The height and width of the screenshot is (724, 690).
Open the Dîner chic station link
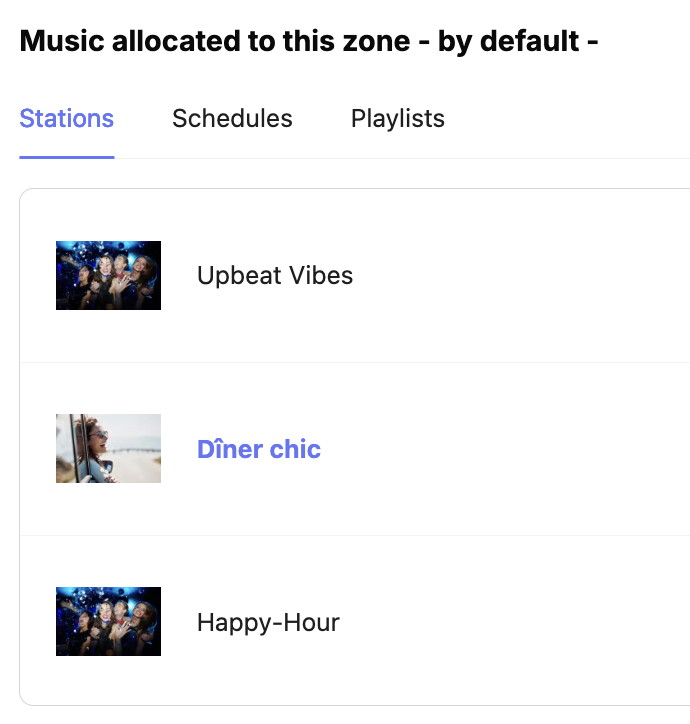pyautogui.click(x=259, y=449)
